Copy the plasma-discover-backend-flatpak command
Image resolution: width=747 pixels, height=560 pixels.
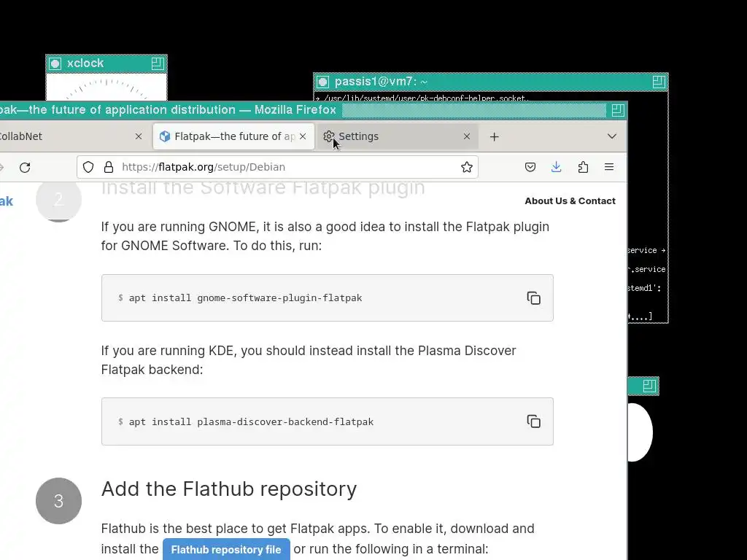tap(533, 421)
